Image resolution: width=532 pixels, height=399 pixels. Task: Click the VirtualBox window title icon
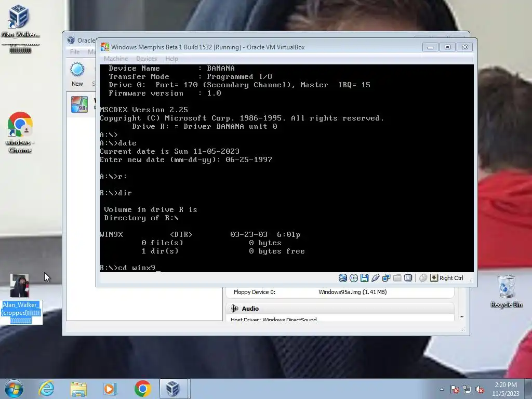[105, 47]
